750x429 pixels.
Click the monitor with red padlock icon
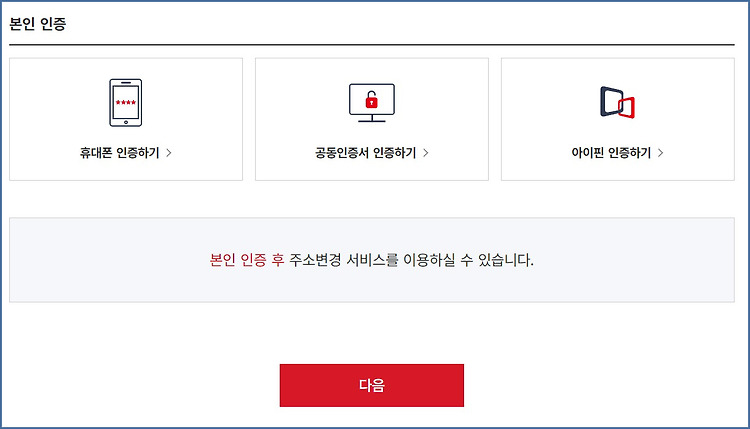(372, 103)
